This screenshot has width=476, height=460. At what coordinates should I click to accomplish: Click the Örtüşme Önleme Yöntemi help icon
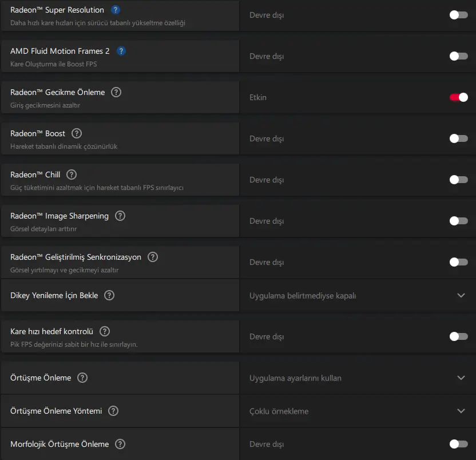(113, 411)
